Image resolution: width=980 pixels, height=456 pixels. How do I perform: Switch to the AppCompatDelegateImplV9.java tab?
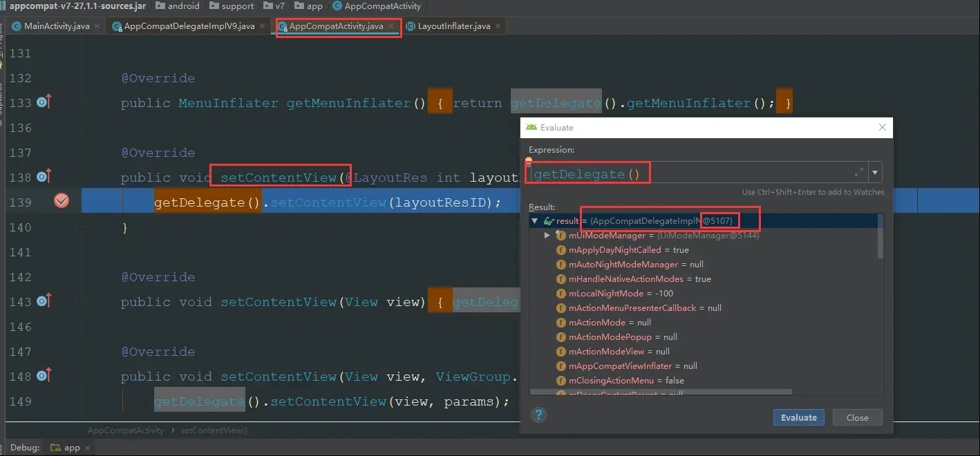point(189,26)
